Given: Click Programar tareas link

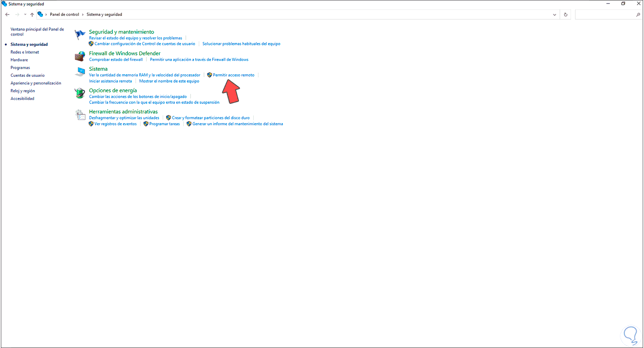Looking at the screenshot, I should (x=164, y=124).
